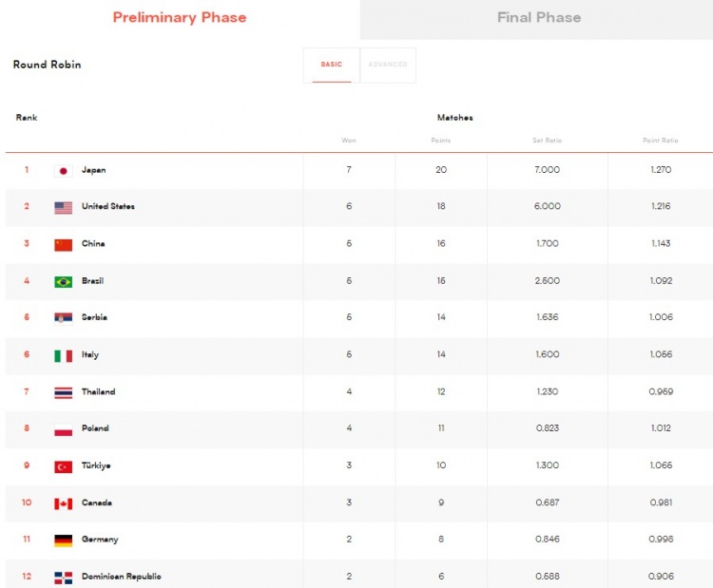Sort by the Set Ratio column header
Screen dimensions: 713x588
click(547, 141)
